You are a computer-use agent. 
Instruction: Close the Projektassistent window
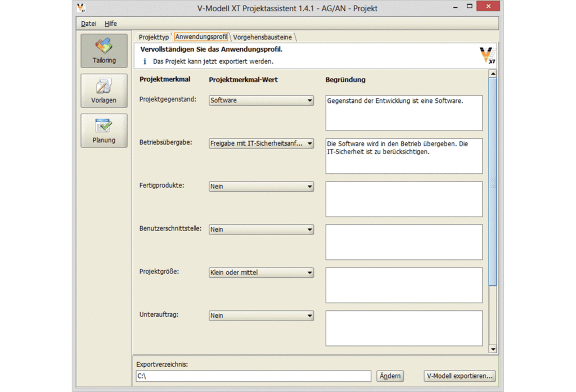[x=488, y=6]
